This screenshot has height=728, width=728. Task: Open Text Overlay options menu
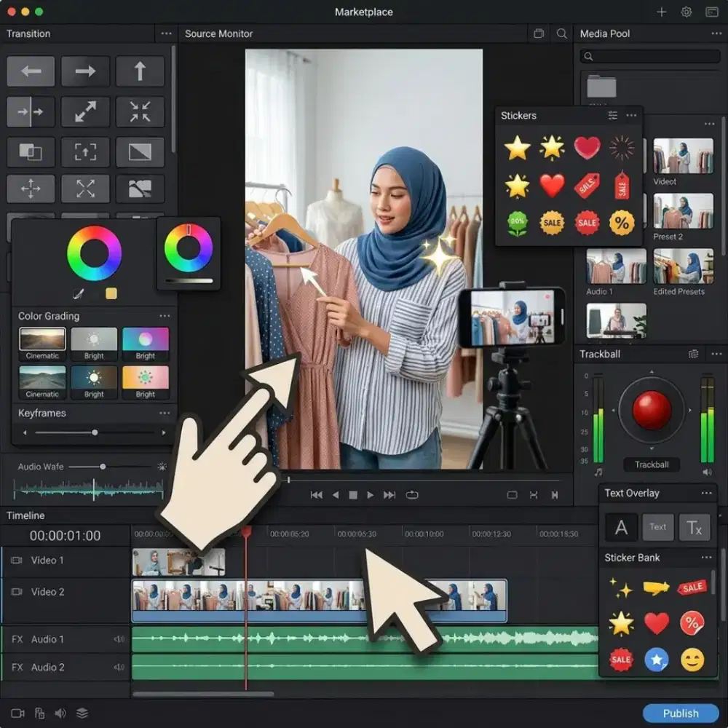tap(707, 493)
